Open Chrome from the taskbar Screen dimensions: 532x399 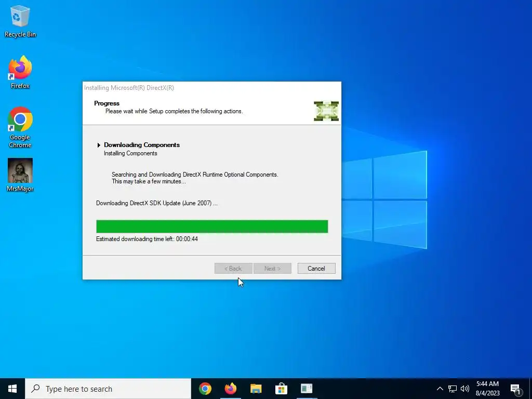click(205, 389)
